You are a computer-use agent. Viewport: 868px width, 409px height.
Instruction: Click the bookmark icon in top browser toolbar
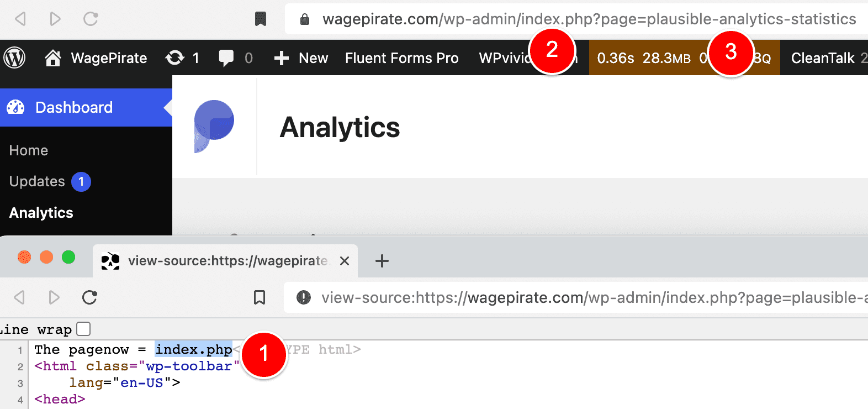click(261, 19)
